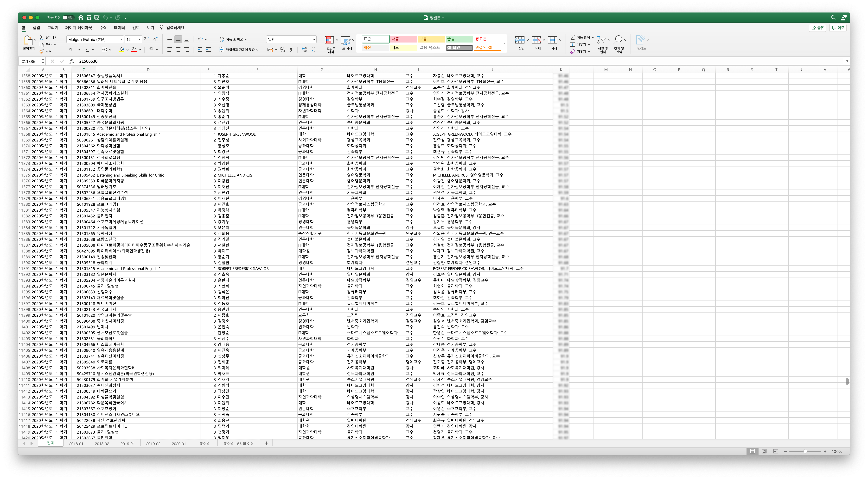Image resolution: width=868 pixels, height=479 pixels.
Task: Toggle bold (가) formatting
Action: coord(70,50)
